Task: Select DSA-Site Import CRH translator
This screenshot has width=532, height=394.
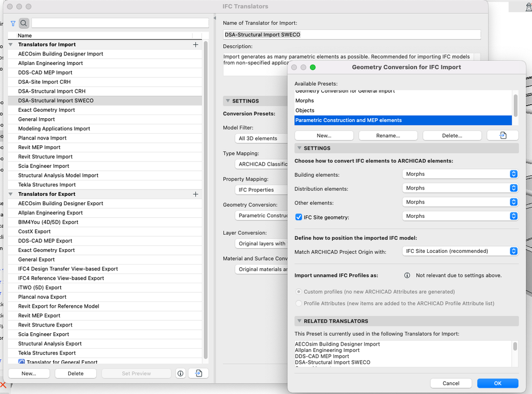Action: click(x=105, y=82)
